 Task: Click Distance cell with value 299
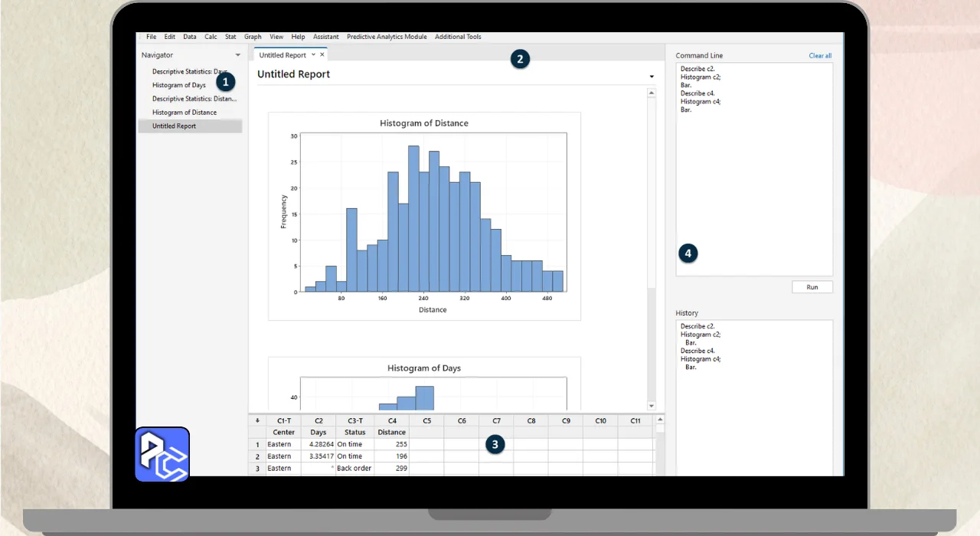pos(392,469)
